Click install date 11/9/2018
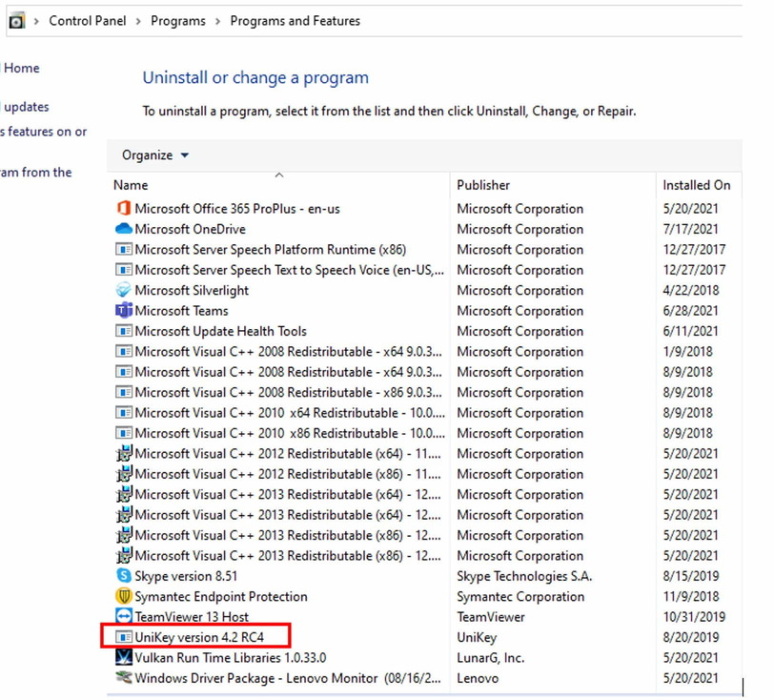Screen dimensions: 774x700 [x=690, y=596]
